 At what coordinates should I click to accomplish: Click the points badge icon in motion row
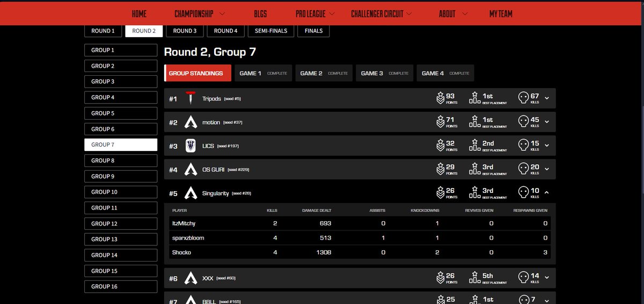440,122
